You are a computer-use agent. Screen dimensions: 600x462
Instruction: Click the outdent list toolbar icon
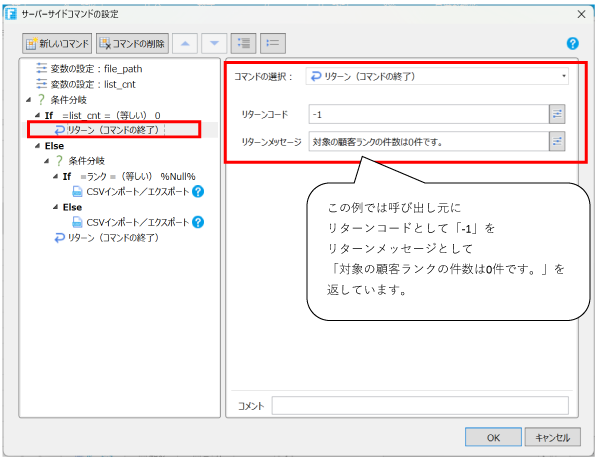pyautogui.click(x=273, y=43)
